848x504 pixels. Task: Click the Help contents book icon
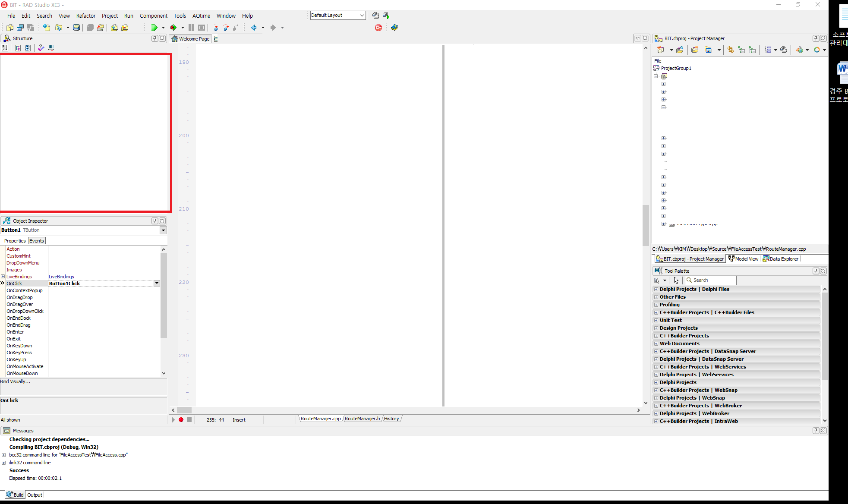[x=394, y=28]
